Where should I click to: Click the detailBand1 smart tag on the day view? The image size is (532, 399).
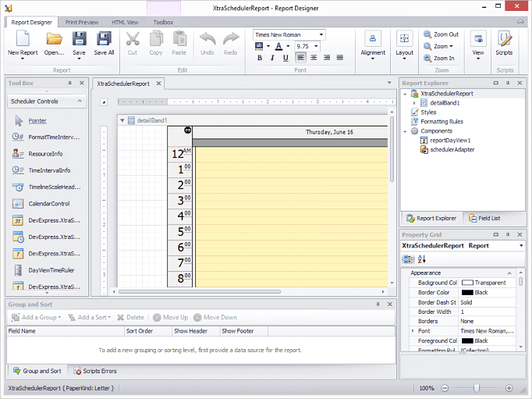point(188,130)
